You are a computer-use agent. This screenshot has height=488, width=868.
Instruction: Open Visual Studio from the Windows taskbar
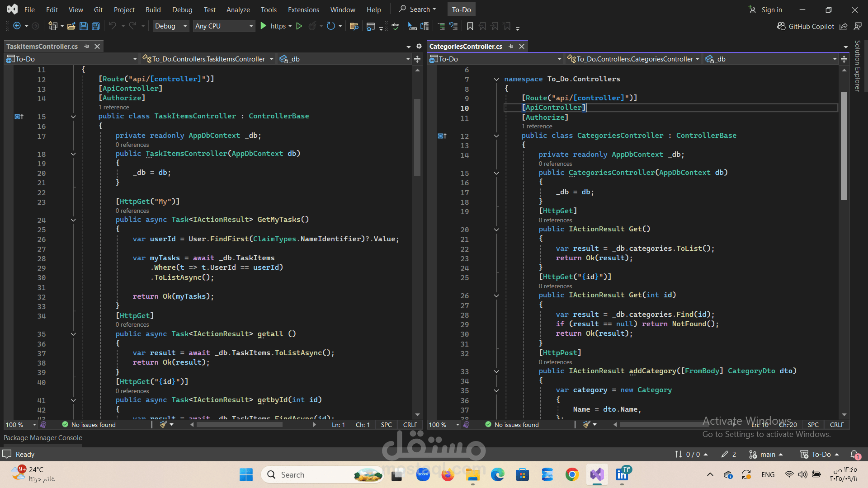pos(597,474)
